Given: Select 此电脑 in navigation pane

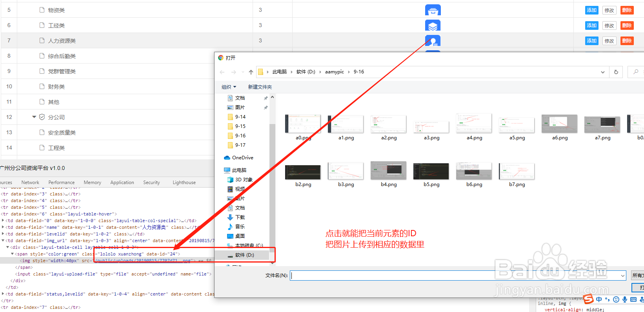Looking at the screenshot, I should (x=235, y=170).
